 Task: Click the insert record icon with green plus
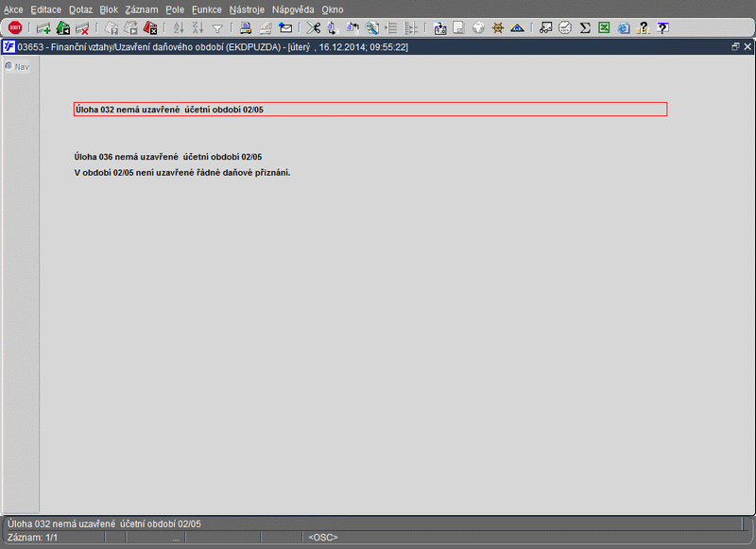pos(43,28)
